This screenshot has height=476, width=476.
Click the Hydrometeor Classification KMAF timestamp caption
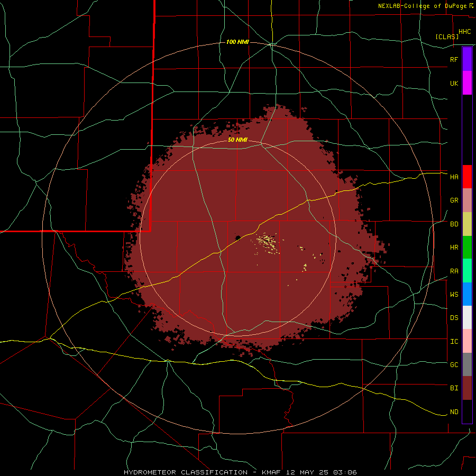240,472
